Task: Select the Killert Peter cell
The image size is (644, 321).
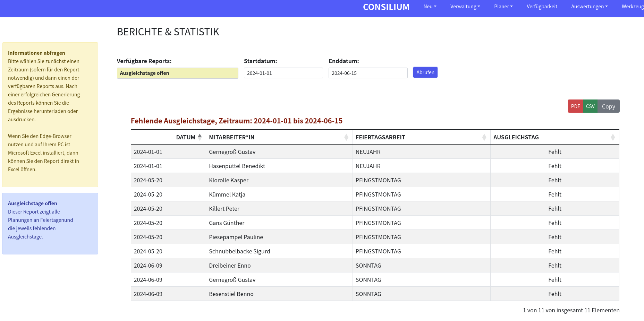Action: pyautogui.click(x=279, y=209)
